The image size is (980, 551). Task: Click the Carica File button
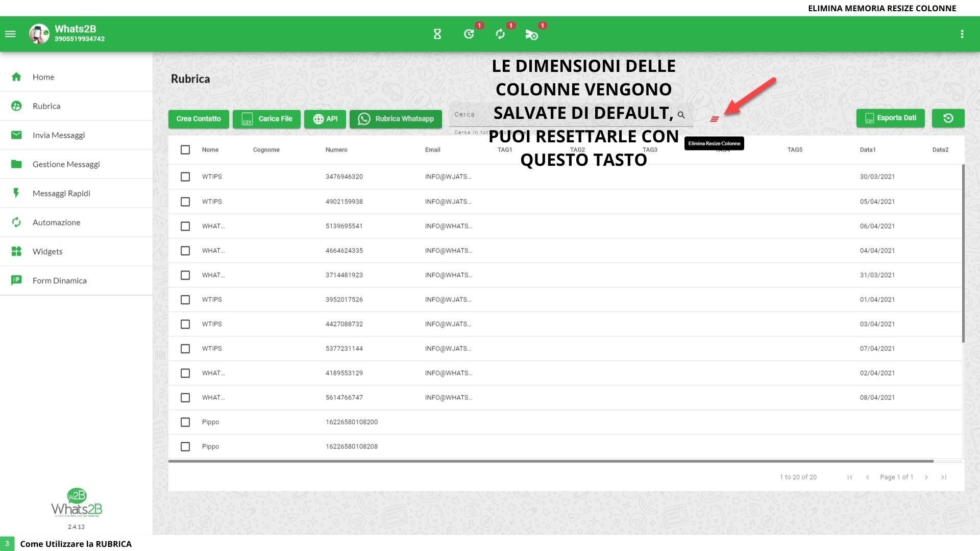267,119
